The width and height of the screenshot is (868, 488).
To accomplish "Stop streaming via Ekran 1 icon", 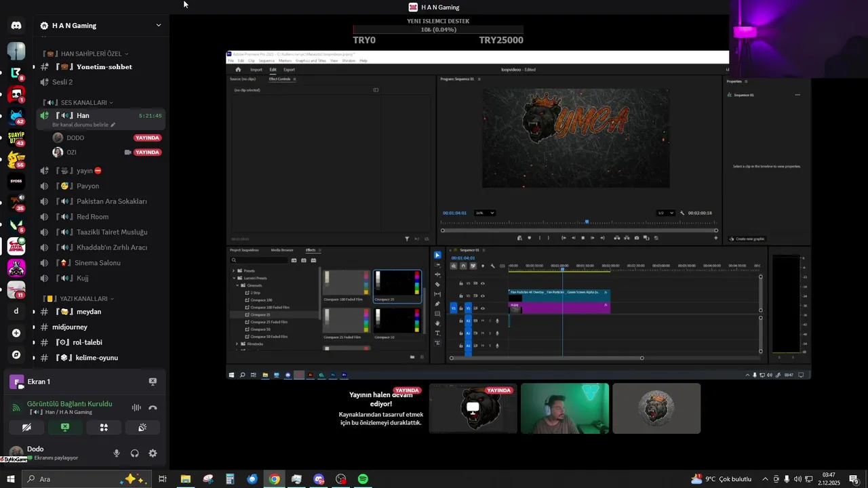I will tap(153, 382).
